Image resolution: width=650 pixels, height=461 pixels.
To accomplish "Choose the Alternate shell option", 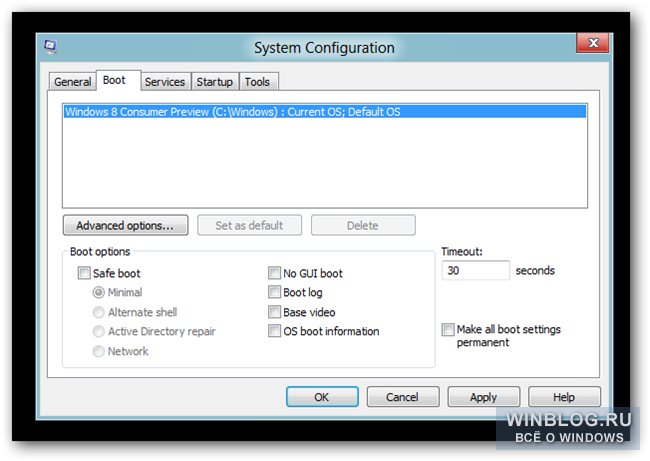I will (99, 312).
